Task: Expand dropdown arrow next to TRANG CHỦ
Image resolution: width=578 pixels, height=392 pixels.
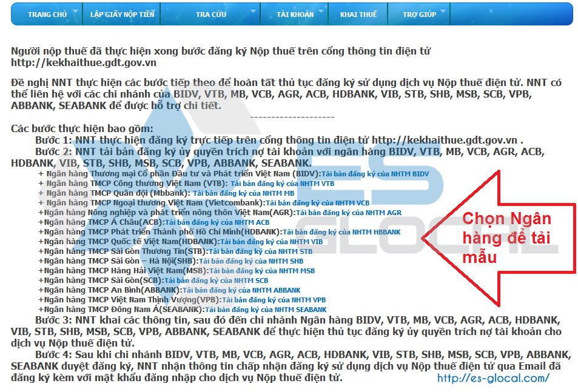Action: coord(75,12)
